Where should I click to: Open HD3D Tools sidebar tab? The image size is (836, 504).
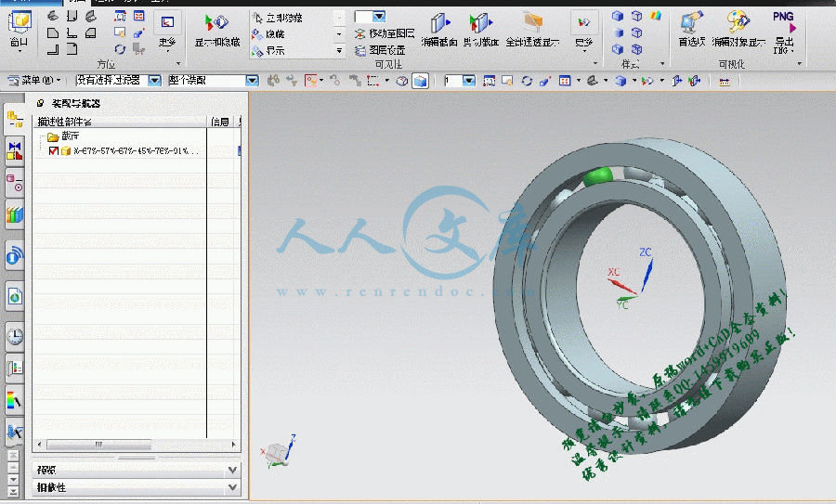pyautogui.click(x=14, y=256)
